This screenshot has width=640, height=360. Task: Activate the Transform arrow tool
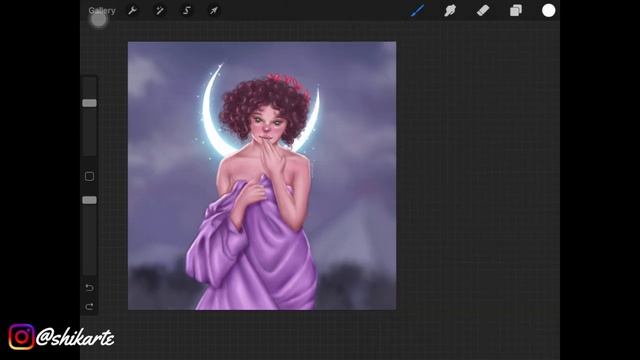tap(214, 11)
